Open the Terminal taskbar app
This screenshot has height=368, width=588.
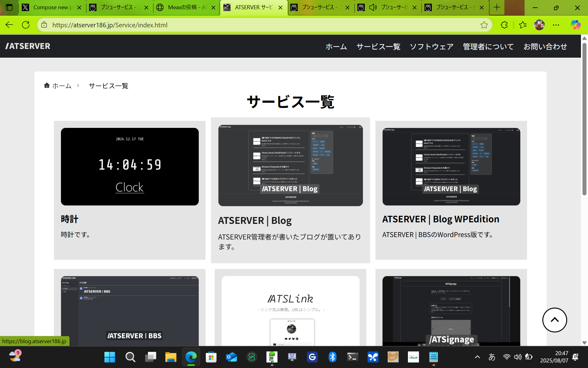[x=352, y=357]
